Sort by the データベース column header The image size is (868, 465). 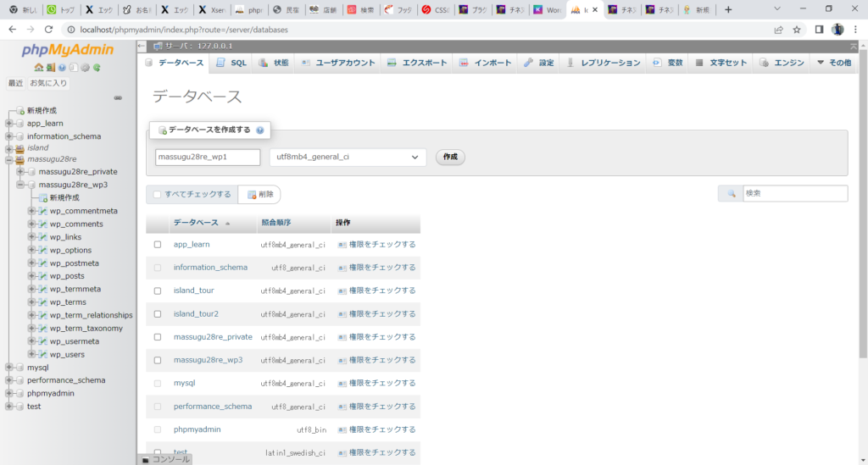(196, 223)
